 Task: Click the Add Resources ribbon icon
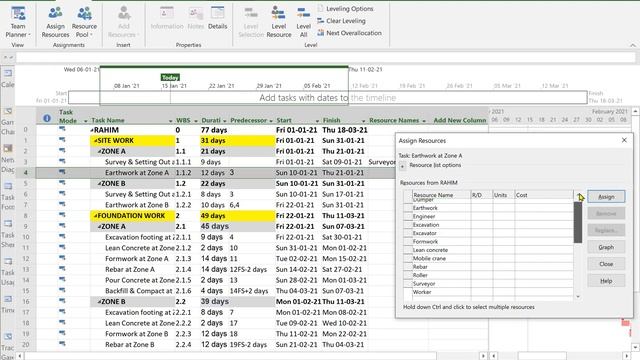(x=124, y=22)
